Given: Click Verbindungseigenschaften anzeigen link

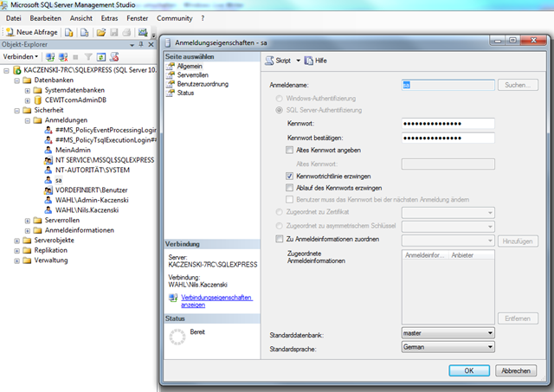Looking at the screenshot, I should point(216,301).
